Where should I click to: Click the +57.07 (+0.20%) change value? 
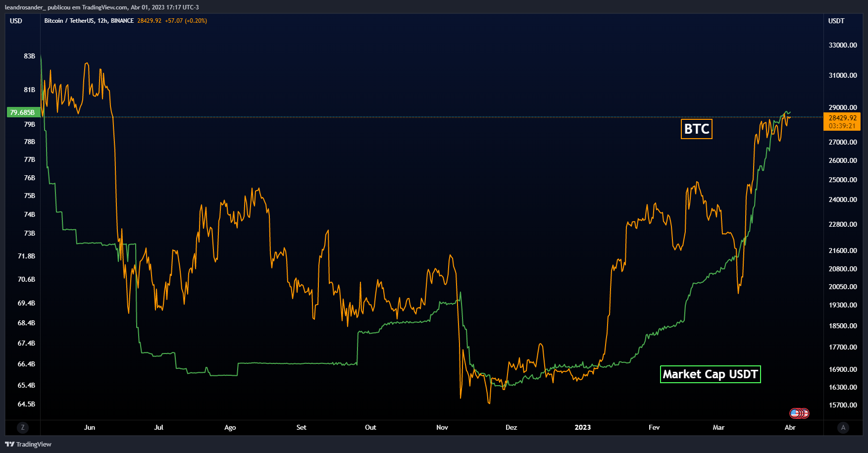(x=186, y=21)
